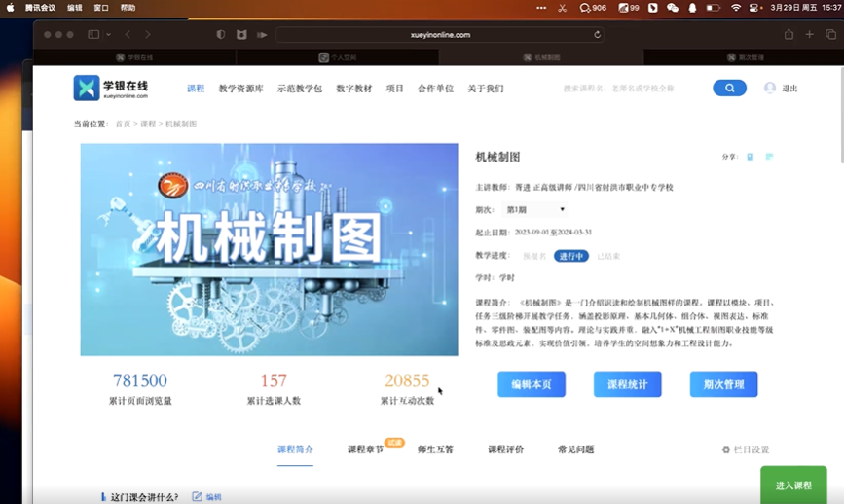Viewport: 844px width, 504px height.
Task: Open the 课程 navigation item
Action: [196, 89]
